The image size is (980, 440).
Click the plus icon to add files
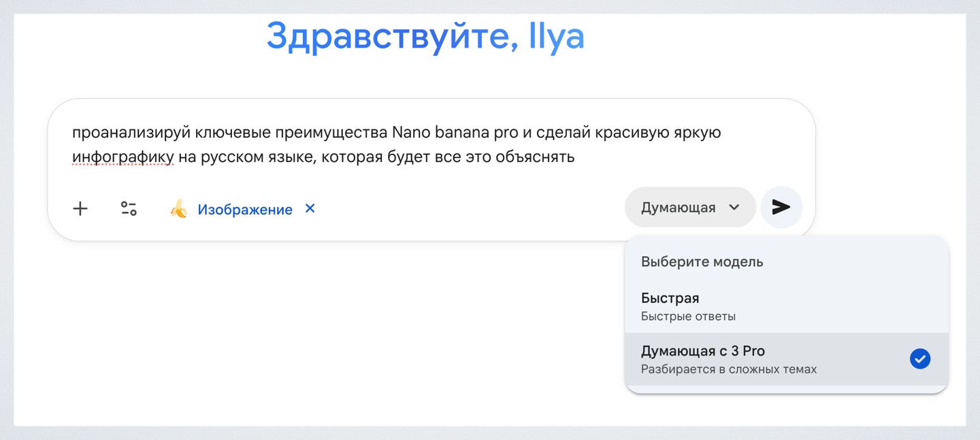80,208
